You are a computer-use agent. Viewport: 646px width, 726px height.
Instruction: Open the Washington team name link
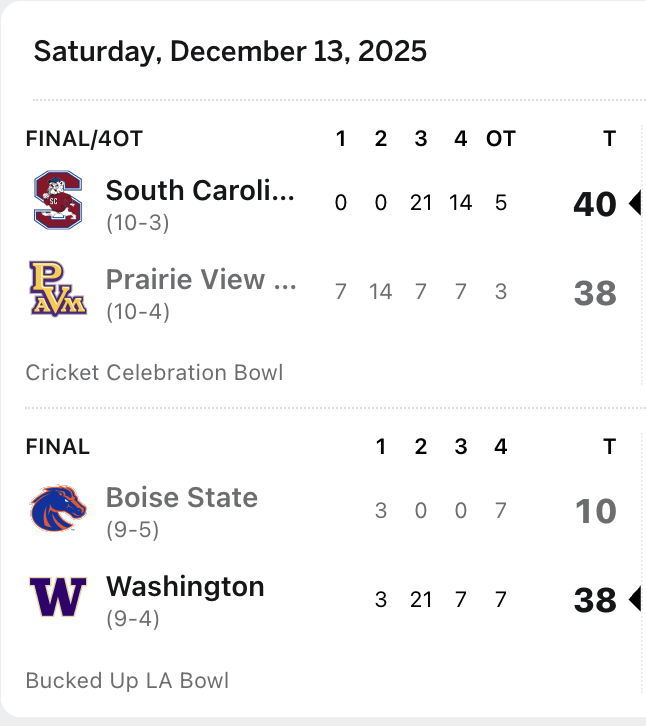(185, 586)
